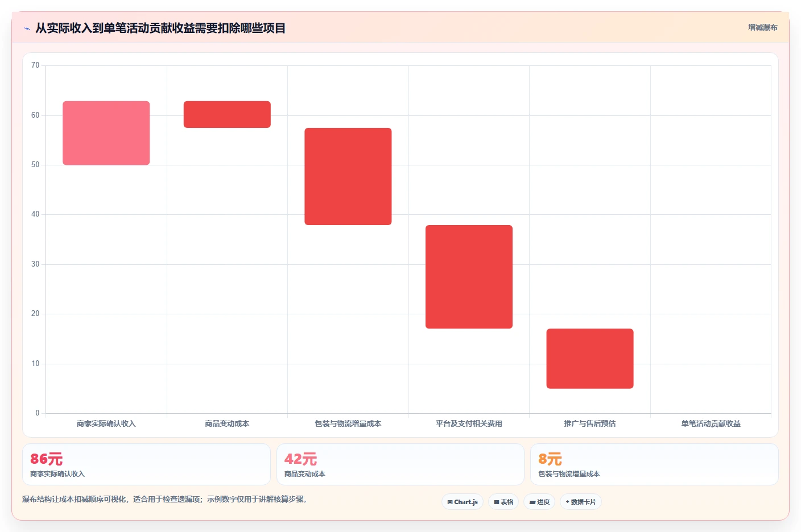Viewport: 801px width, 532px height.
Task: Click the 增减瀑布 badge in the header
Action: tap(762, 27)
